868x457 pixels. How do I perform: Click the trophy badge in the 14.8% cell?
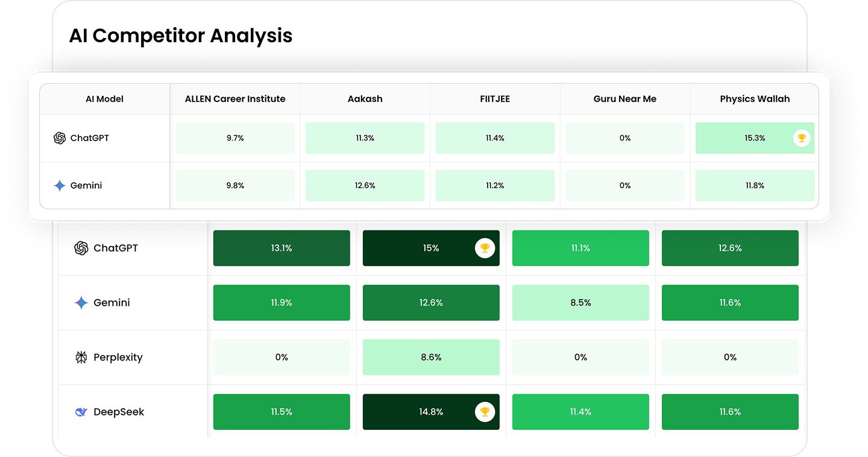coord(485,412)
